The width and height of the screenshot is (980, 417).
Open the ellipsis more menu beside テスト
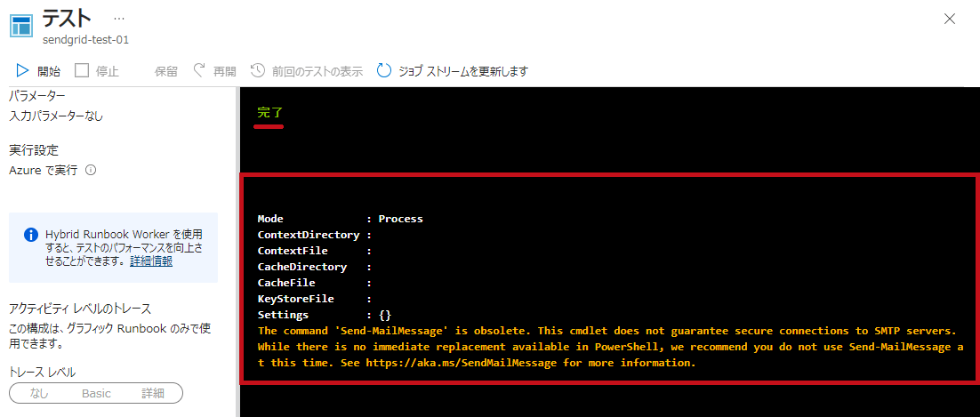click(x=119, y=18)
